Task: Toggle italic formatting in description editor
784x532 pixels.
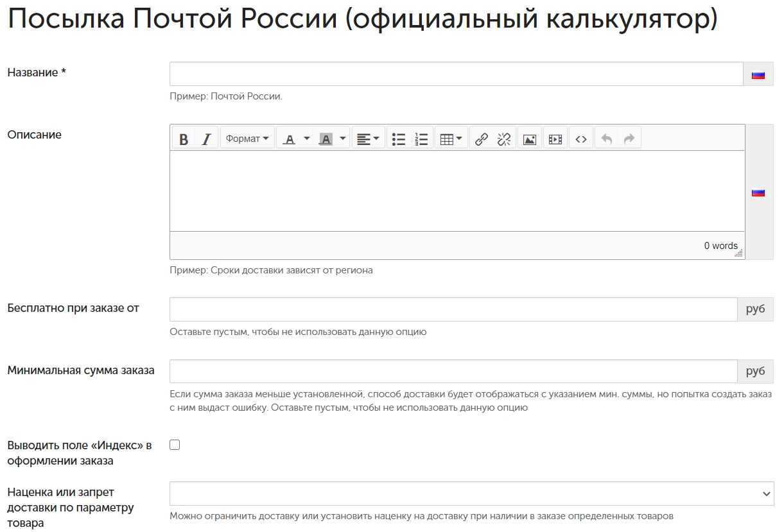Action: [x=206, y=139]
